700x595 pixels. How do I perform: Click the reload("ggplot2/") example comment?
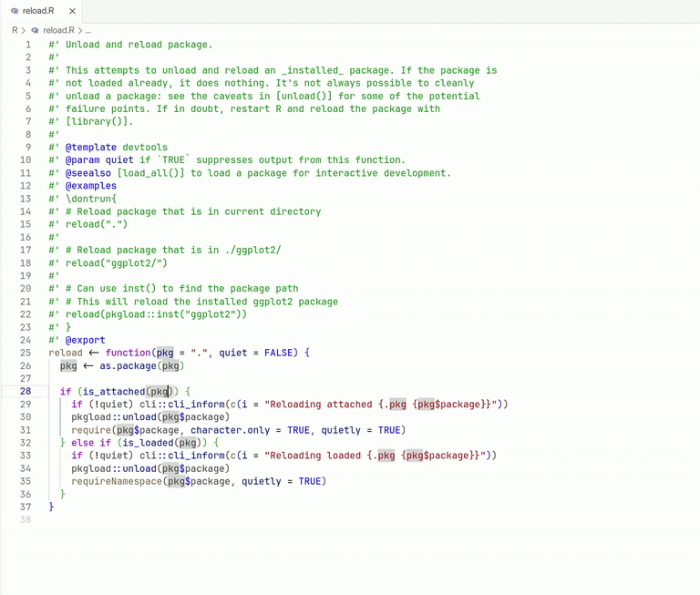coord(117,263)
